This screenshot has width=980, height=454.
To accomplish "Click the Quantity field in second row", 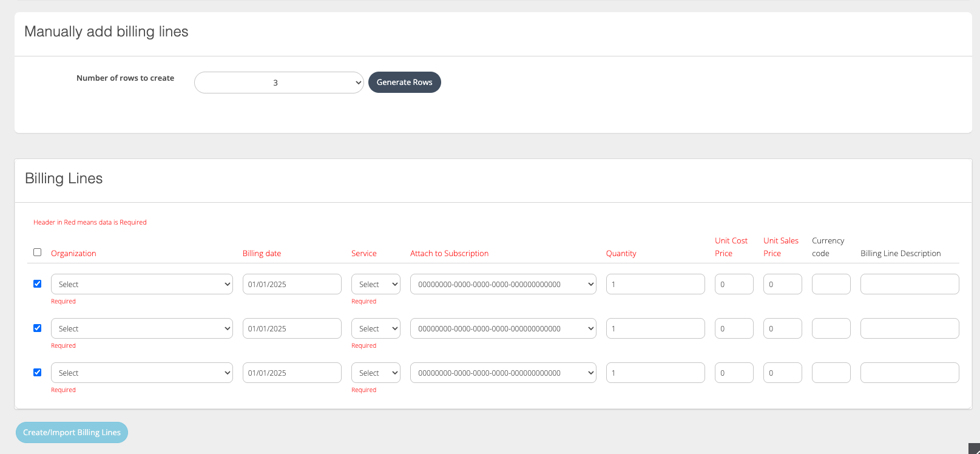I will point(655,328).
